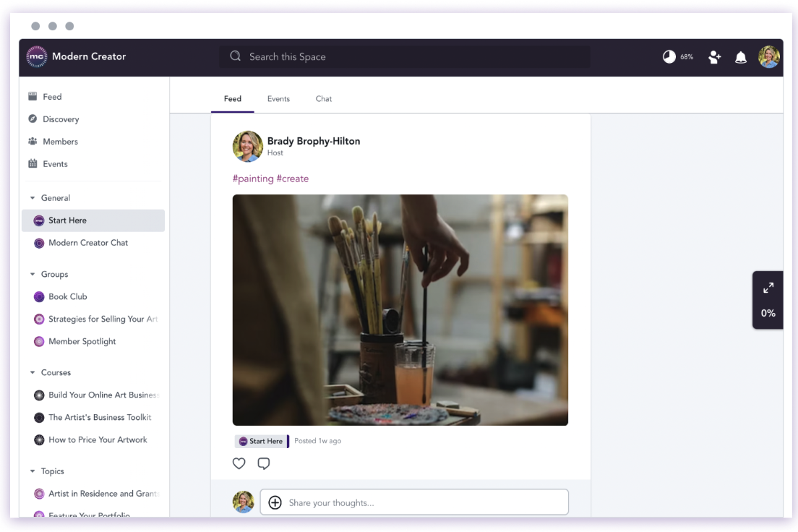The width and height of the screenshot is (798, 532).
Task: Click the Member Spotlight icon
Action: tap(39, 341)
